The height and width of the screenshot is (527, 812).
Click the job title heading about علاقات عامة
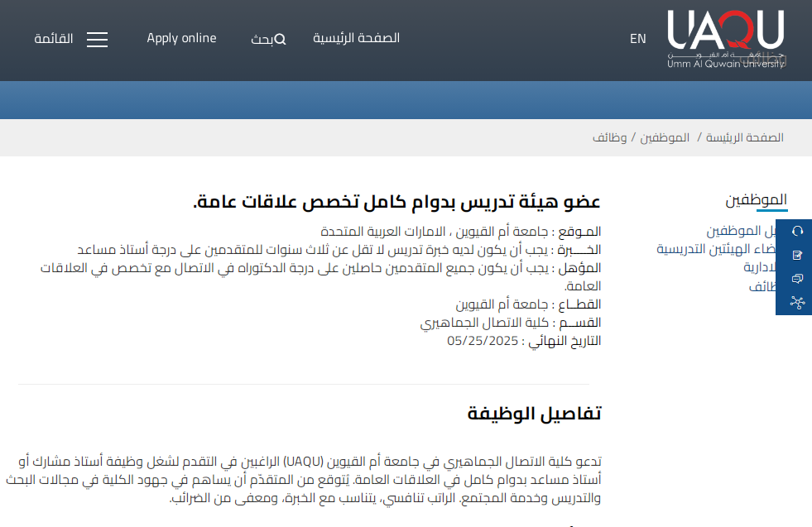[x=396, y=202]
